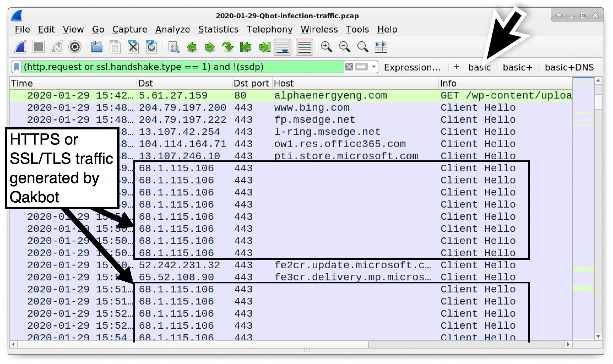Select the ow1.res.office365.com packet row
Image resolution: width=613 pixels, height=364 pixels.
tap(291, 144)
